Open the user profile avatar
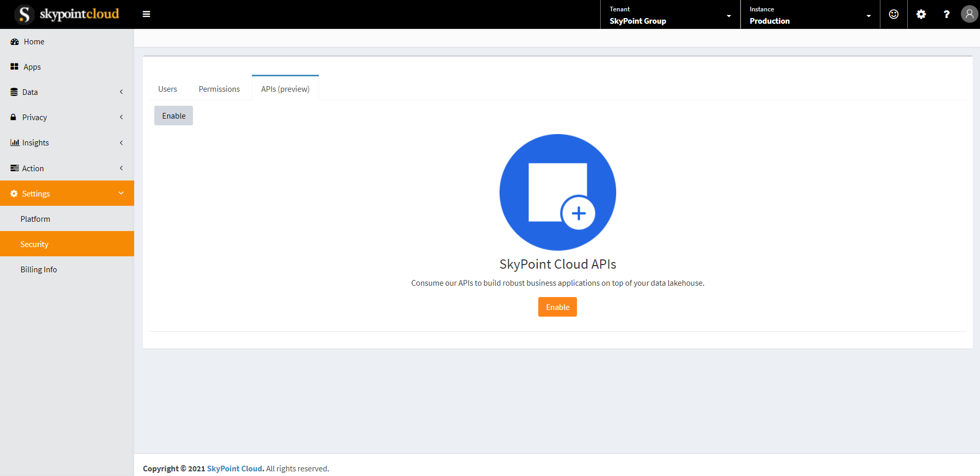 pyautogui.click(x=970, y=14)
